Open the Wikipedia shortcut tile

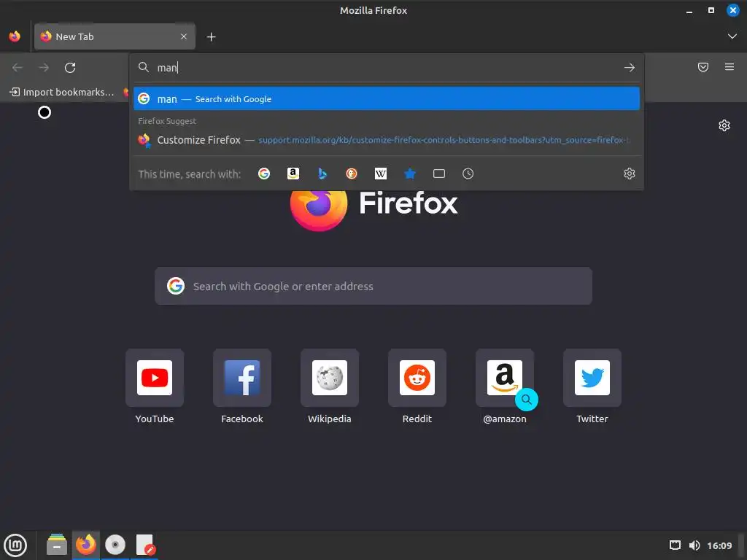pyautogui.click(x=329, y=386)
